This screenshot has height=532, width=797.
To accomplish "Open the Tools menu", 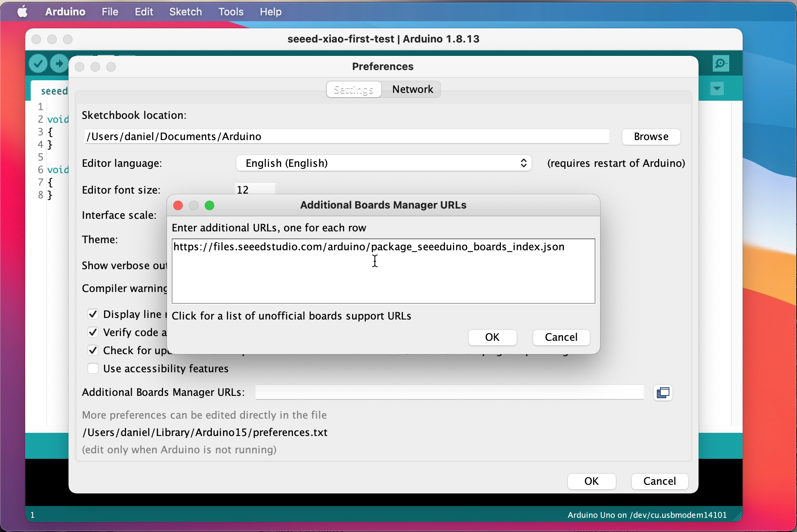I will coord(231,12).
